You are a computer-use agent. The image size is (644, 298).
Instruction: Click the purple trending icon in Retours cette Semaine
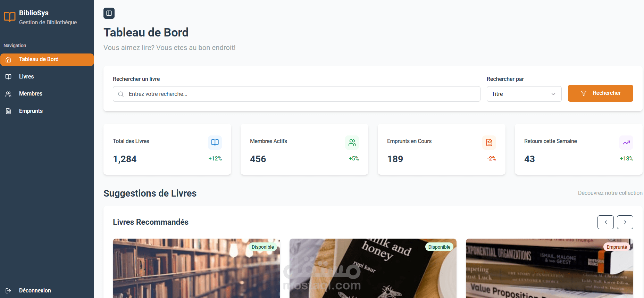pos(626,142)
